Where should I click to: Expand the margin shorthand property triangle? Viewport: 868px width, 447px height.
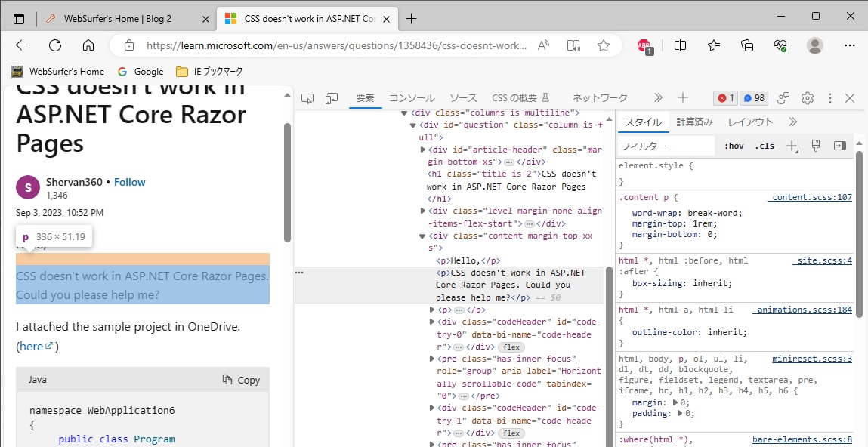tap(675, 402)
